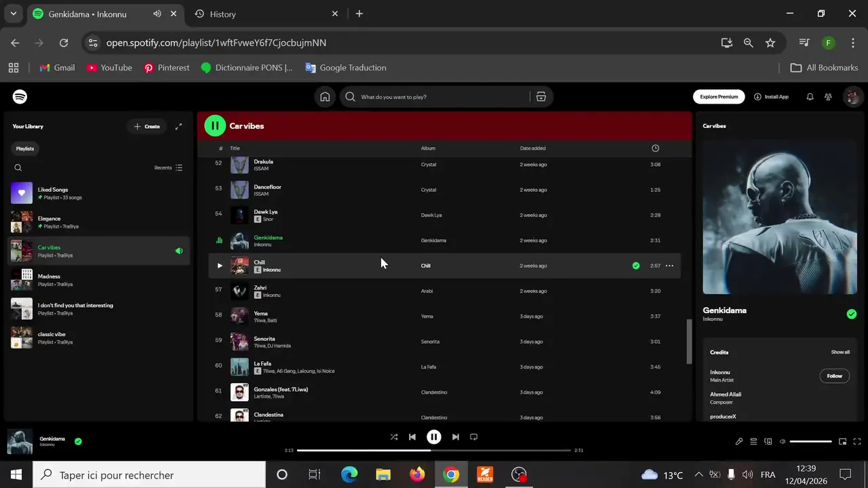Expand Your Library to full view
Screen dimensions: 868x488
coord(178,127)
